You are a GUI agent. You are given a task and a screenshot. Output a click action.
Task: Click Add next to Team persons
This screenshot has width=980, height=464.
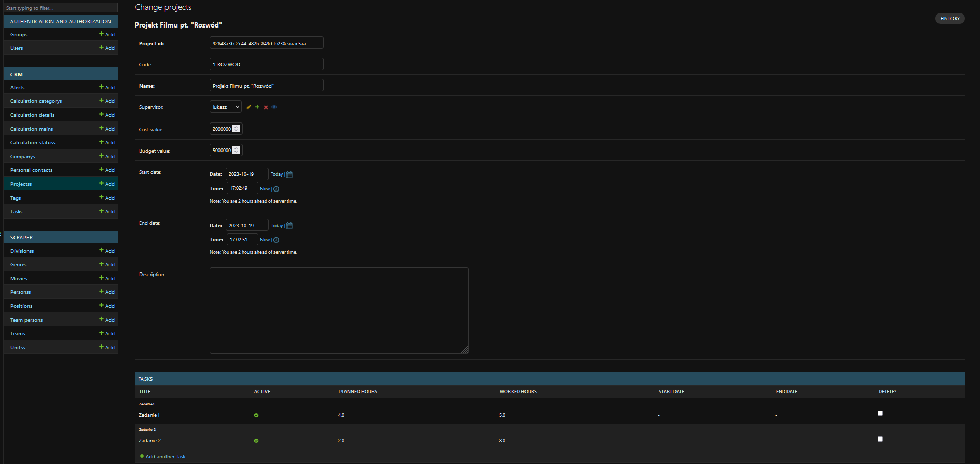107,320
